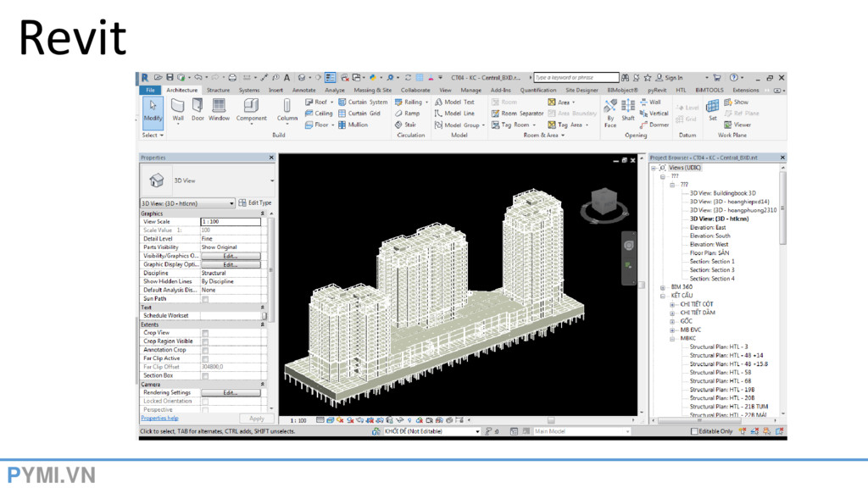This screenshot has height=488, width=868.
Task: Click the ViewCube in 3D view
Action: pyautogui.click(x=604, y=202)
